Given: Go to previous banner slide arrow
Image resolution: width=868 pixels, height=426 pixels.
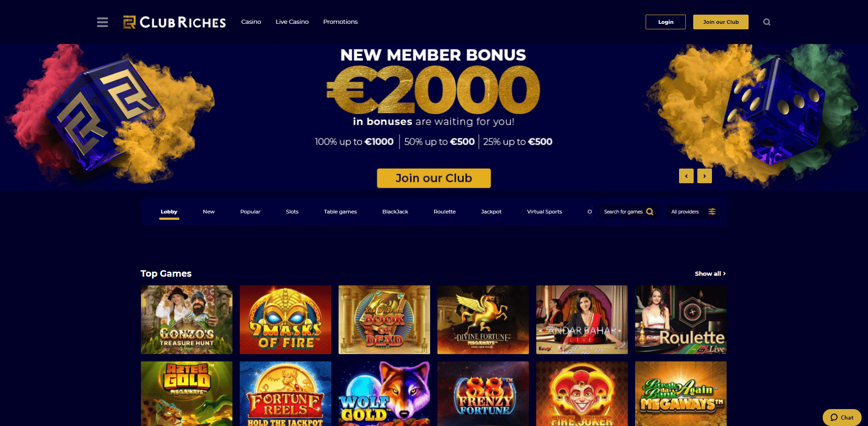Looking at the screenshot, I should 686,176.
